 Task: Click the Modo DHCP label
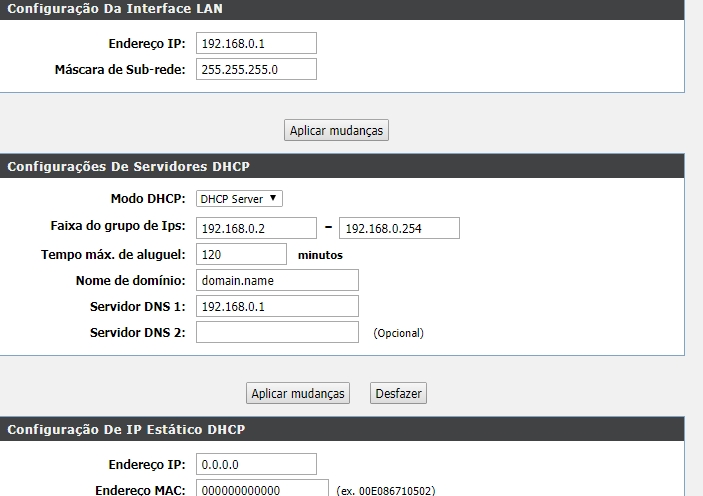(x=148, y=199)
